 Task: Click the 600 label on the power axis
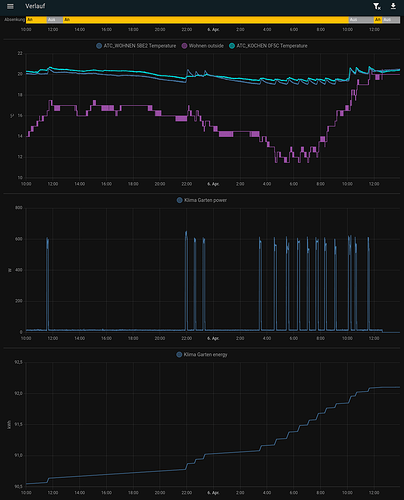[x=19, y=239]
